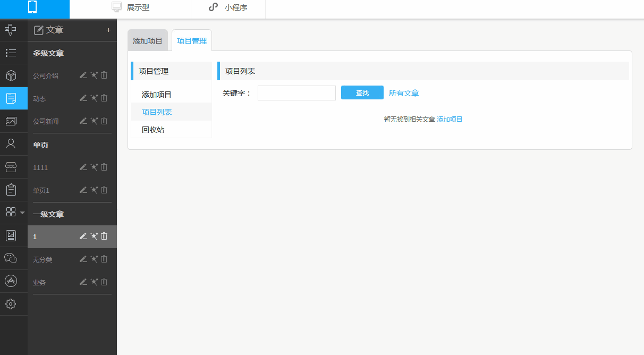Open magic wand for 1111
Image resolution: width=644 pixels, height=355 pixels.
coord(94,167)
